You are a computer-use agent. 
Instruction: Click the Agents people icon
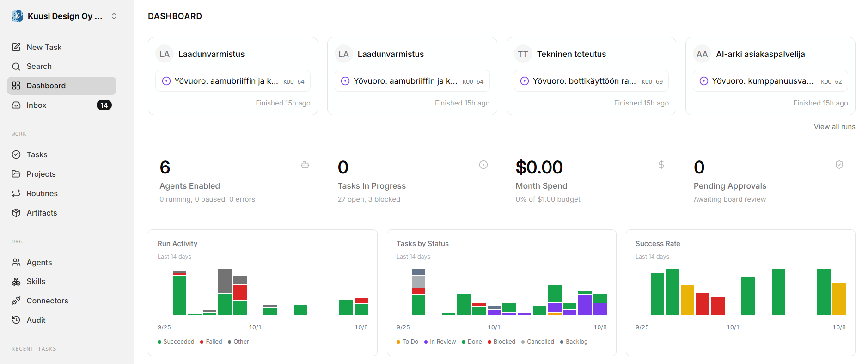[16, 262]
